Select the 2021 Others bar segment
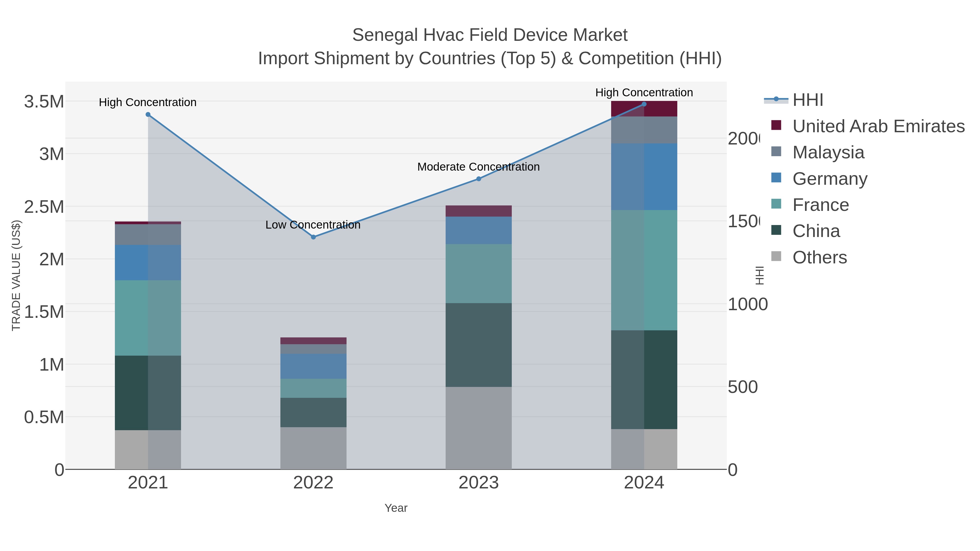 [148, 450]
